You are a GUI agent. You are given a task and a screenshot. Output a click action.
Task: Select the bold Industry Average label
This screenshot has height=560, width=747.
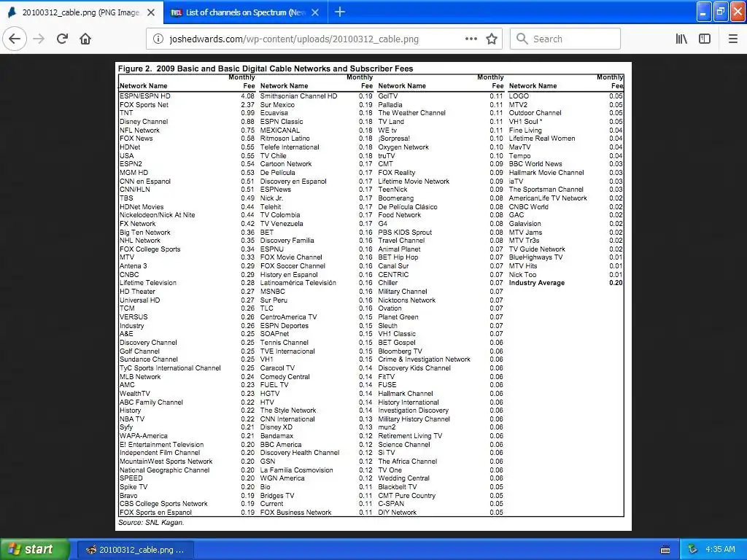[536, 283]
